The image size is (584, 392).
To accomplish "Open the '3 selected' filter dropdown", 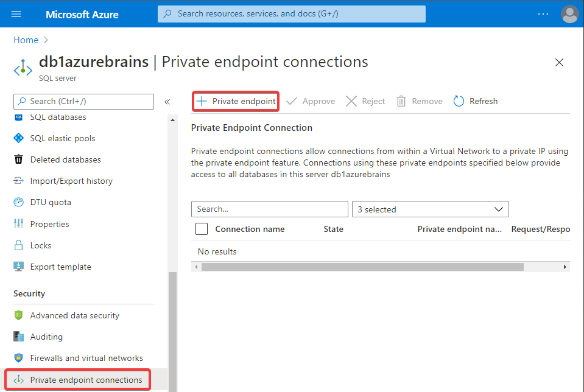I will (x=430, y=209).
